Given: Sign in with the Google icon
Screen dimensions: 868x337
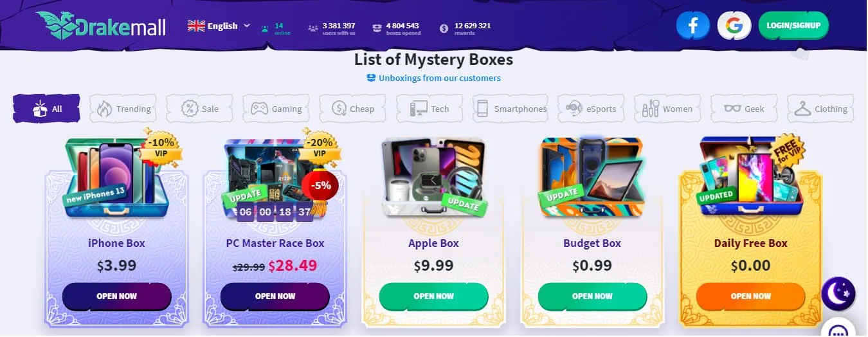Looking at the screenshot, I should pos(734,26).
